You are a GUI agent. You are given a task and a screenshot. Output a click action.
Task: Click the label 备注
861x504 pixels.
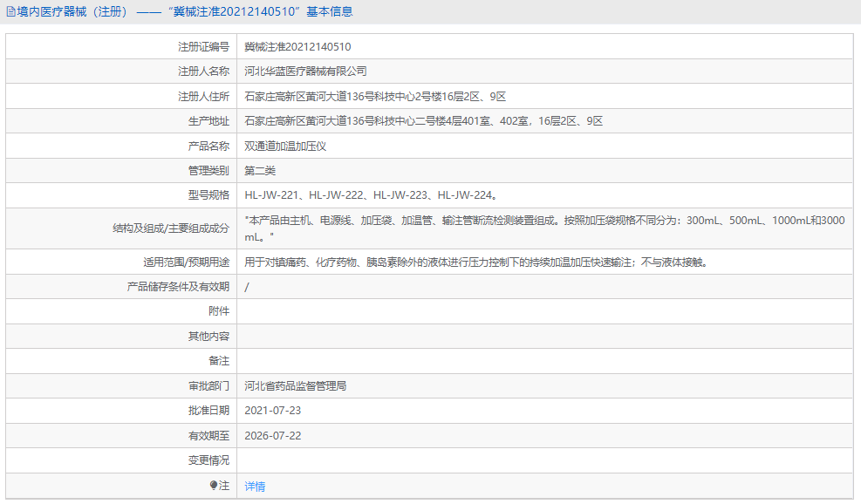219,361
